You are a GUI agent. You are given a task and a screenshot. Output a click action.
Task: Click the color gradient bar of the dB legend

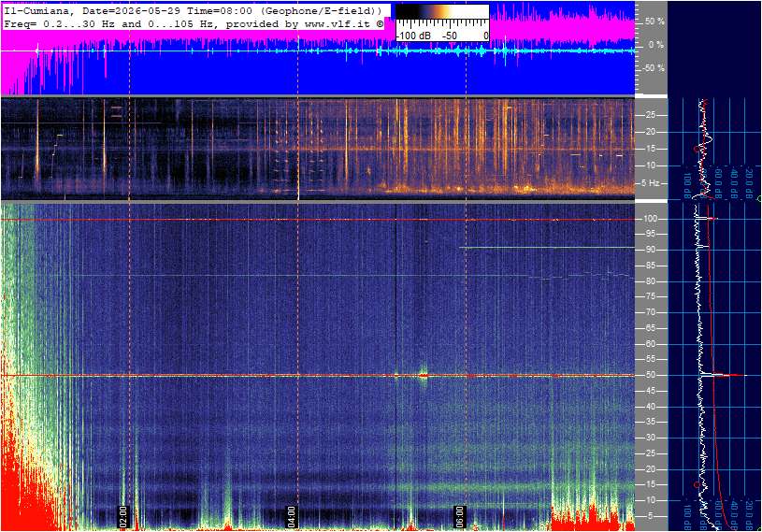442,11
